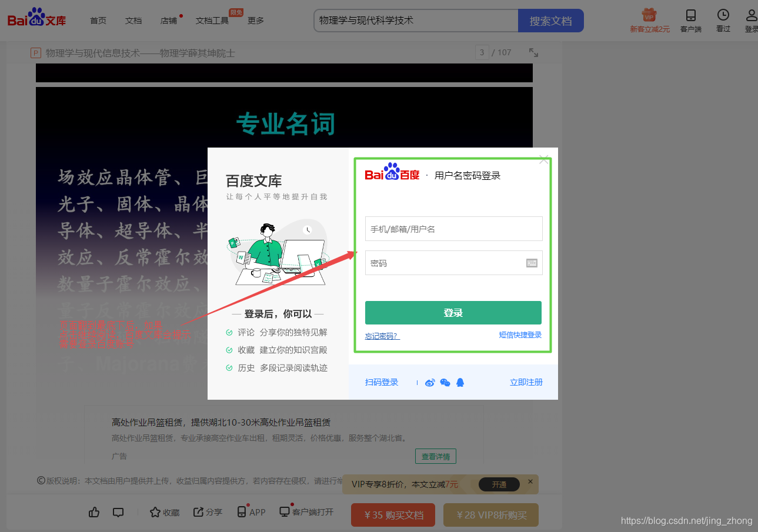Close the login dialog with the X
The height and width of the screenshot is (532, 758).
544,159
